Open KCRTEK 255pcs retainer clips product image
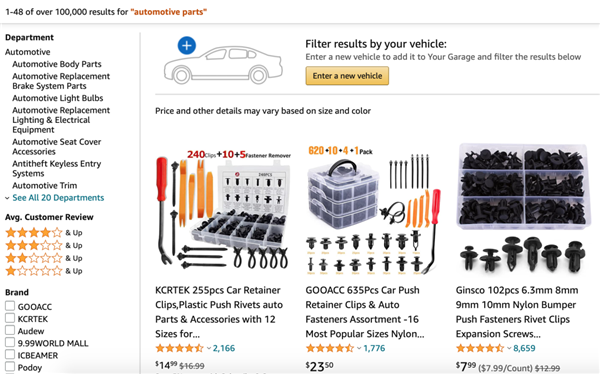The height and width of the screenshot is (374, 600). tap(223, 210)
